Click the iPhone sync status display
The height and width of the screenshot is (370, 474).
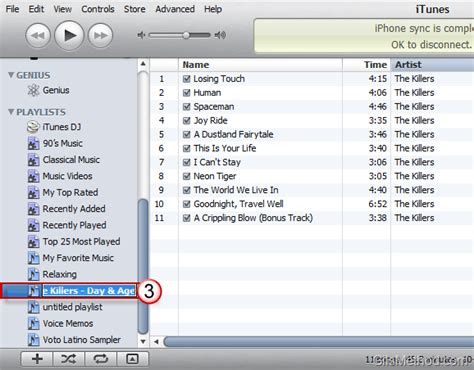coord(364,36)
